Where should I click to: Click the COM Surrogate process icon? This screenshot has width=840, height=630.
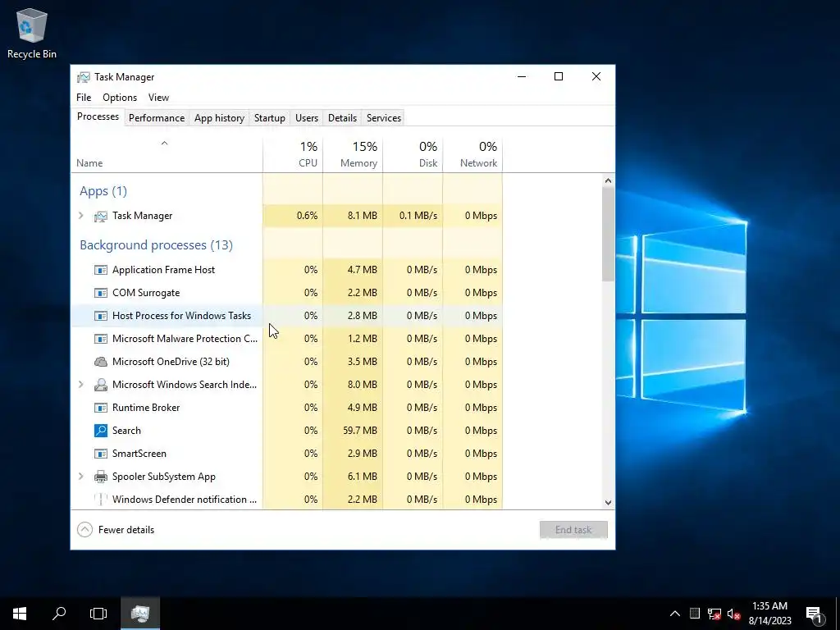pyautogui.click(x=101, y=293)
